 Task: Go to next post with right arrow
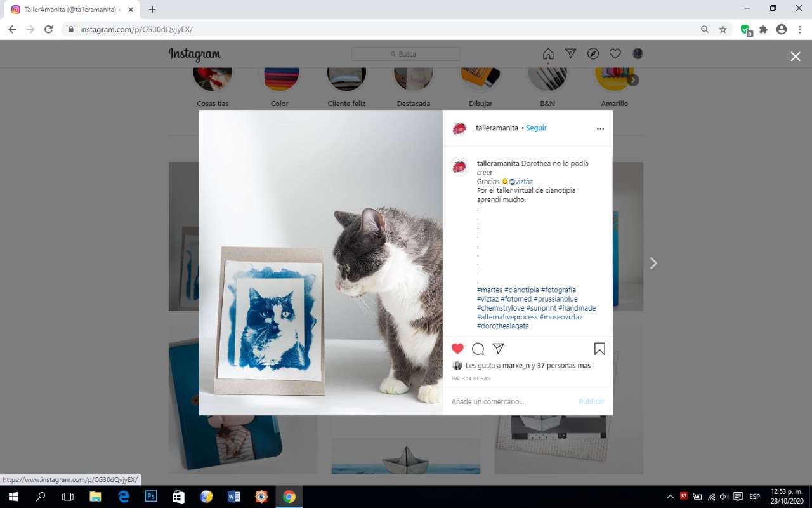(653, 263)
